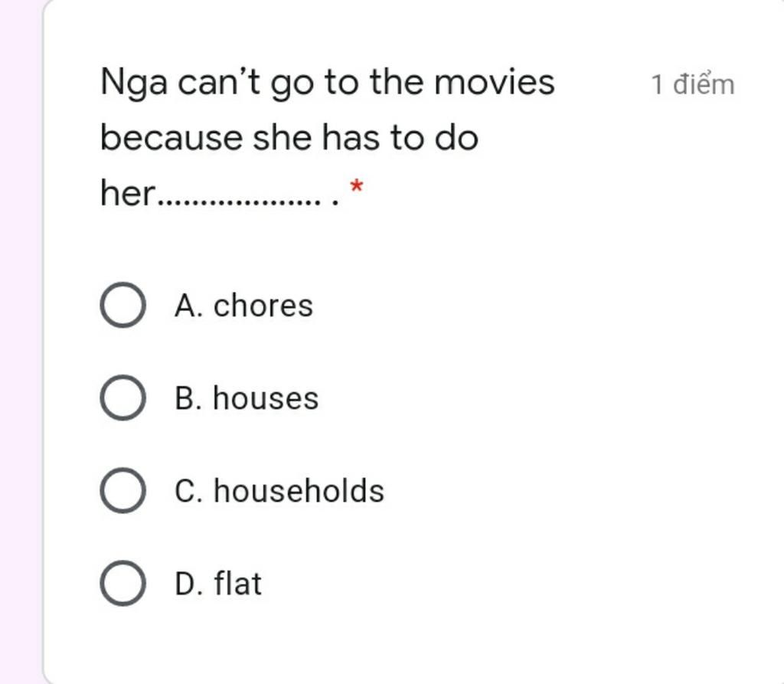Image resolution: width=784 pixels, height=684 pixels.
Task: Click the word "movies" in the question
Action: pyautogui.click(x=495, y=81)
